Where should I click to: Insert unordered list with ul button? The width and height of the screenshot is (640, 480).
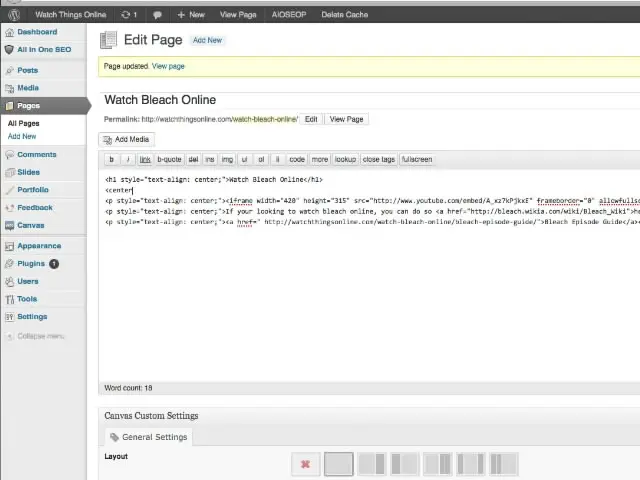coord(244,160)
